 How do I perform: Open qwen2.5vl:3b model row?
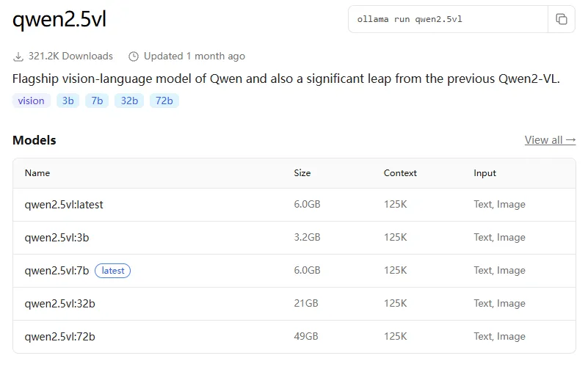point(57,238)
